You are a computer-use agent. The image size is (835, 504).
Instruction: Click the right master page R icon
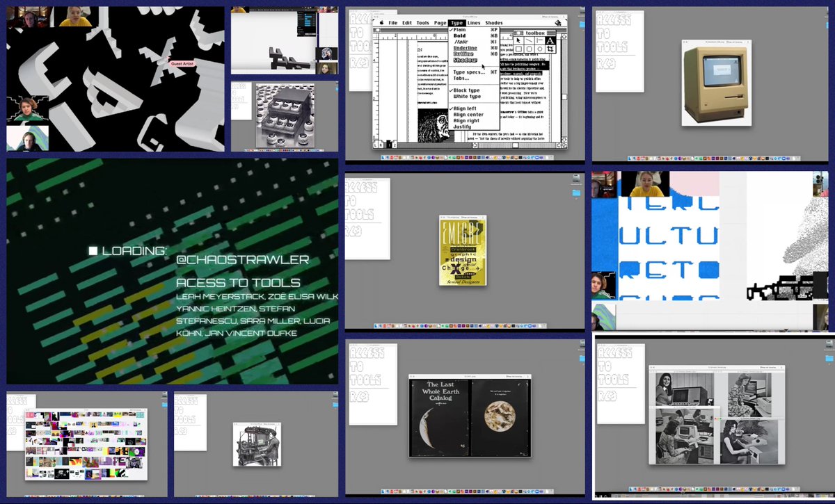(381, 145)
